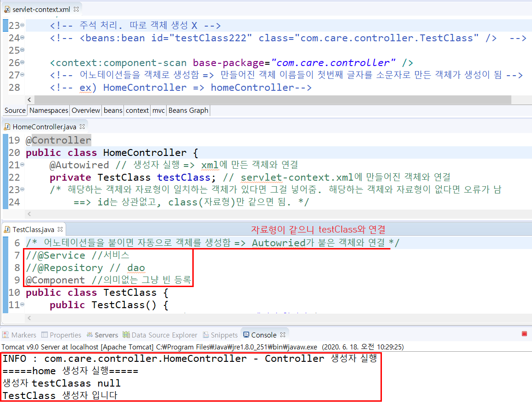532x404 pixels.
Task: Click the Servers view icon
Action: (x=90, y=334)
